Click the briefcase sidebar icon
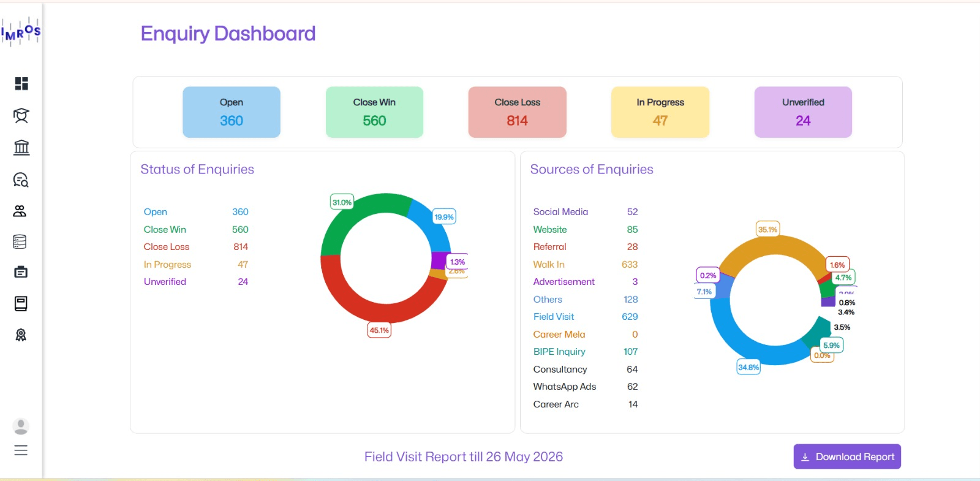980x481 pixels. tap(21, 272)
